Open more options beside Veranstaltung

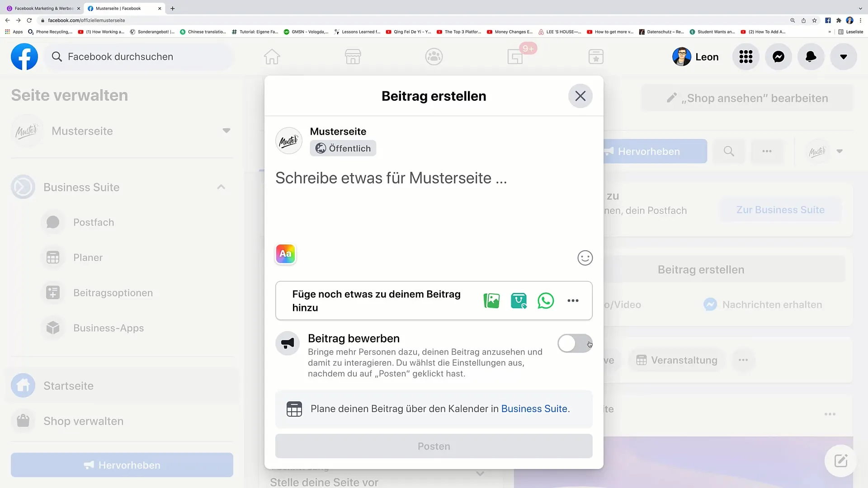click(x=743, y=360)
